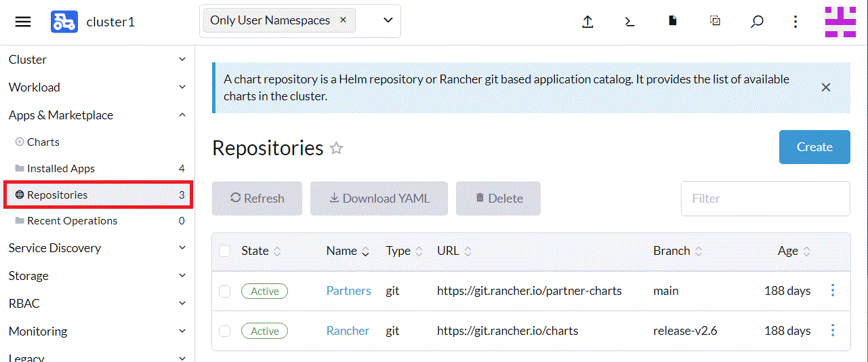Click into the Filter input field
The width and height of the screenshot is (868, 362).
[765, 199]
